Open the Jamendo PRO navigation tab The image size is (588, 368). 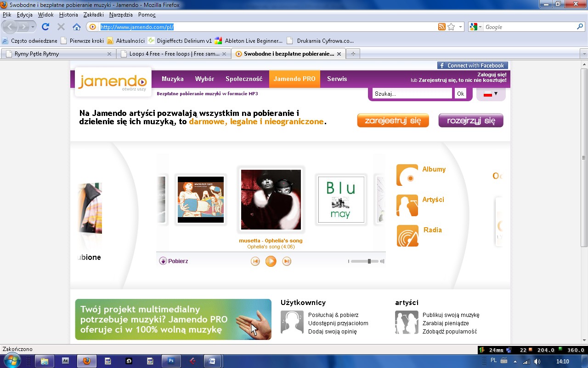pos(294,79)
